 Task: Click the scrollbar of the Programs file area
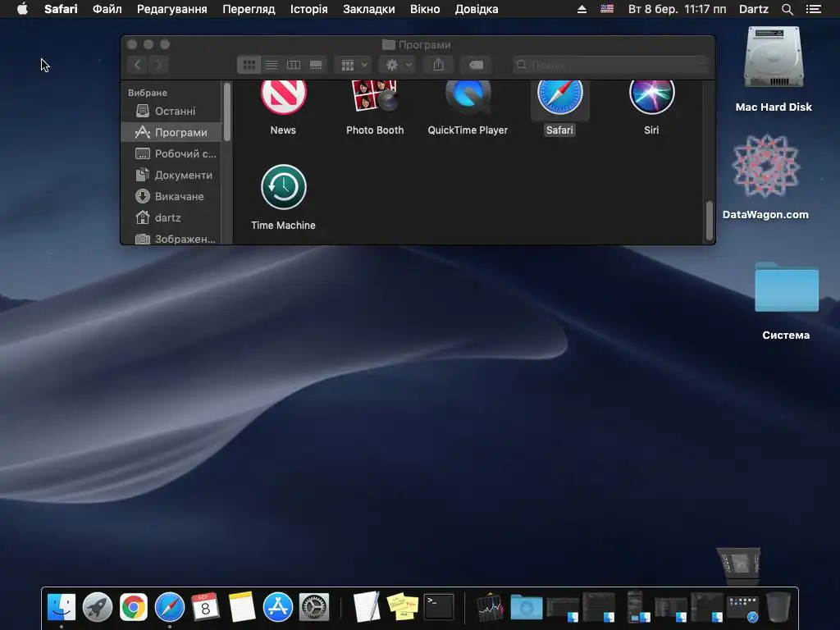pos(710,221)
